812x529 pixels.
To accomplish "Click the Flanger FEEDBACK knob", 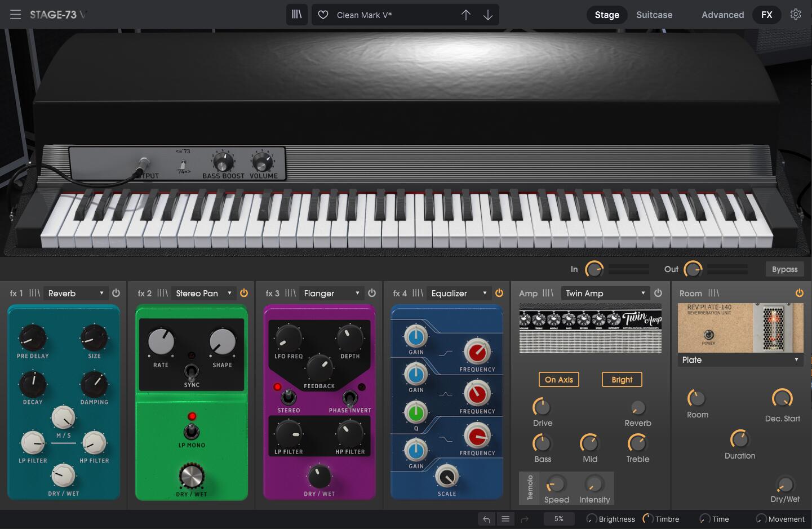I will (319, 367).
